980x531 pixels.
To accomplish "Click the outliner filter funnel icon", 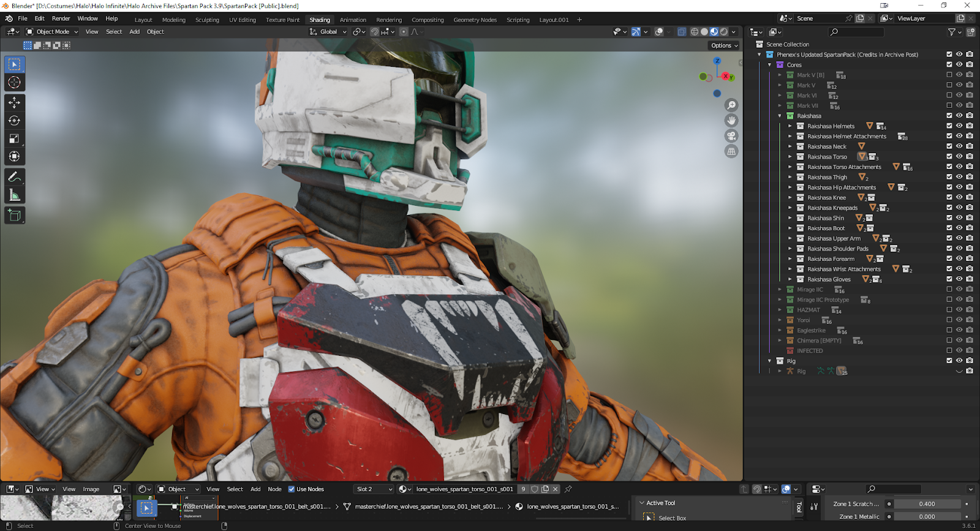I will pyautogui.click(x=952, y=32).
